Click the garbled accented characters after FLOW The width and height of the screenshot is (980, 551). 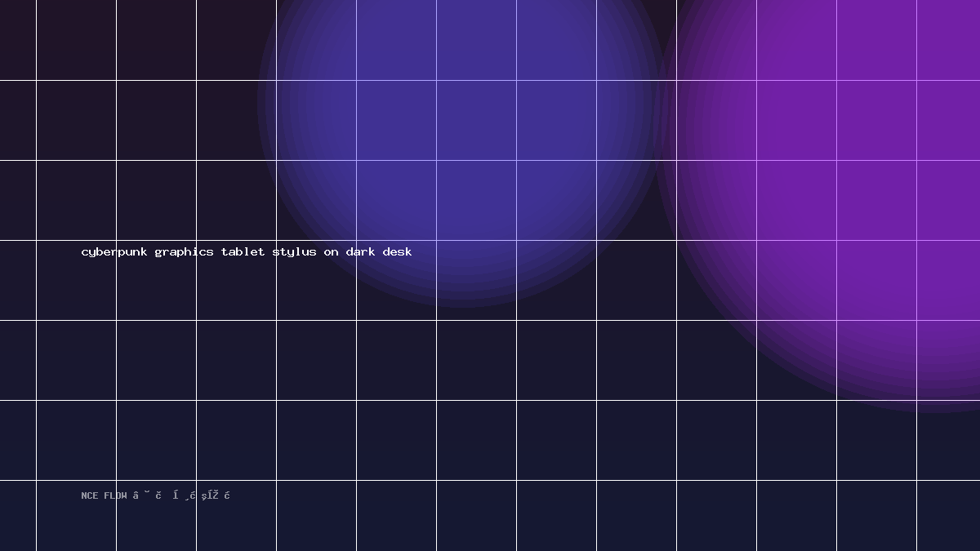181,495
